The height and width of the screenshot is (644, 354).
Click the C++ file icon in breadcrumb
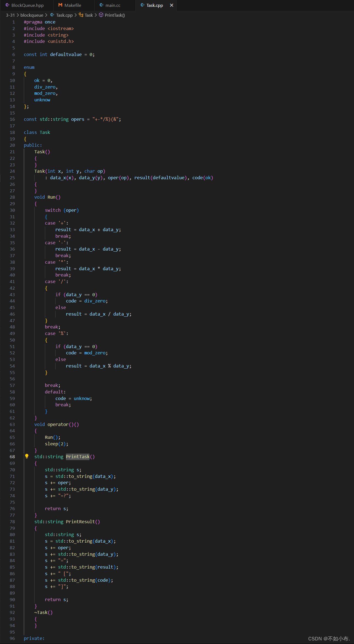(x=52, y=15)
